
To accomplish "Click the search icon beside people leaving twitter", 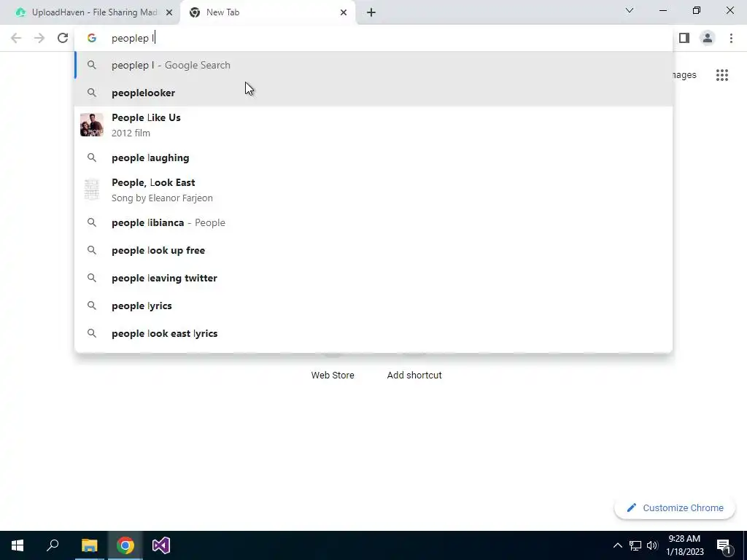I will pyautogui.click(x=91, y=278).
